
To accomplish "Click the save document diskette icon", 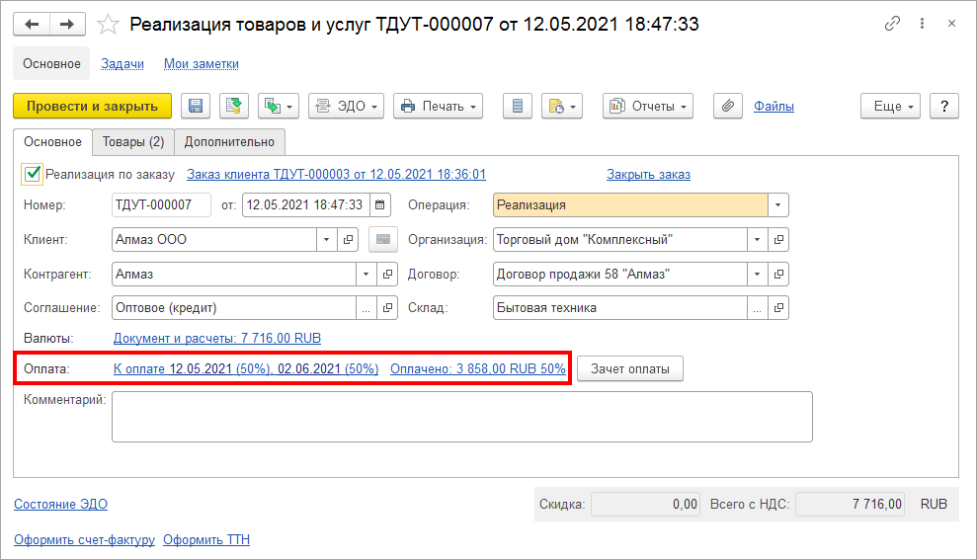I will coord(196,107).
